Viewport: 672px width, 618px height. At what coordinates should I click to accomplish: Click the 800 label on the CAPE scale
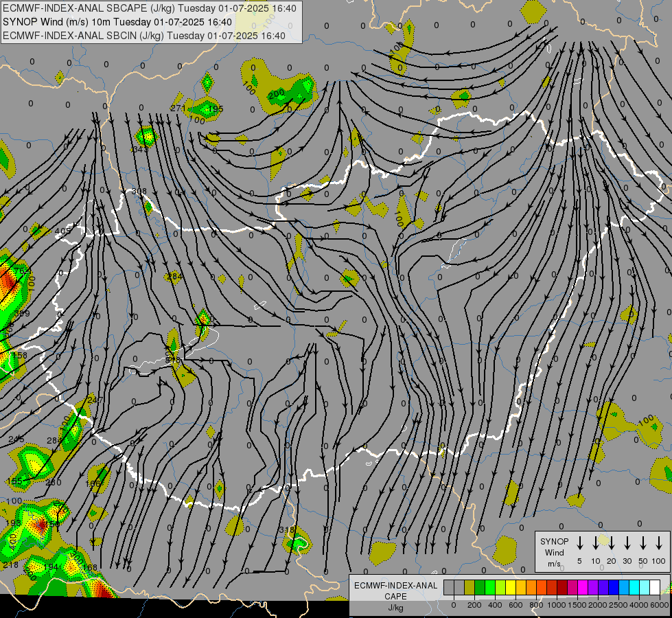click(537, 605)
